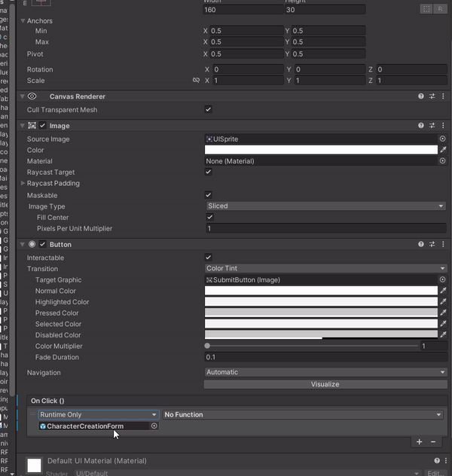The height and width of the screenshot is (476, 452).
Task: Toggle Maskable checkbox
Action: pos(208,195)
